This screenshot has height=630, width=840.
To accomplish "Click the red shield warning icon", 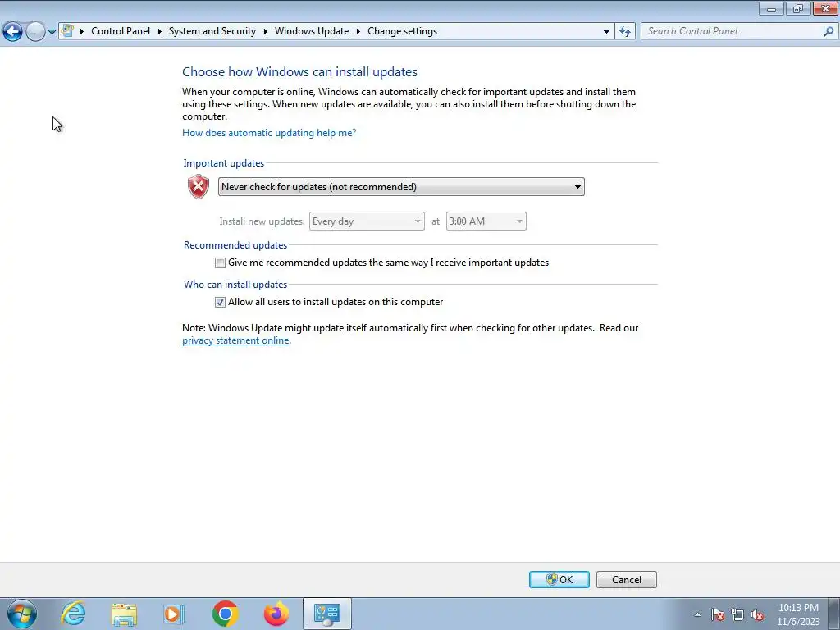I will (x=199, y=186).
